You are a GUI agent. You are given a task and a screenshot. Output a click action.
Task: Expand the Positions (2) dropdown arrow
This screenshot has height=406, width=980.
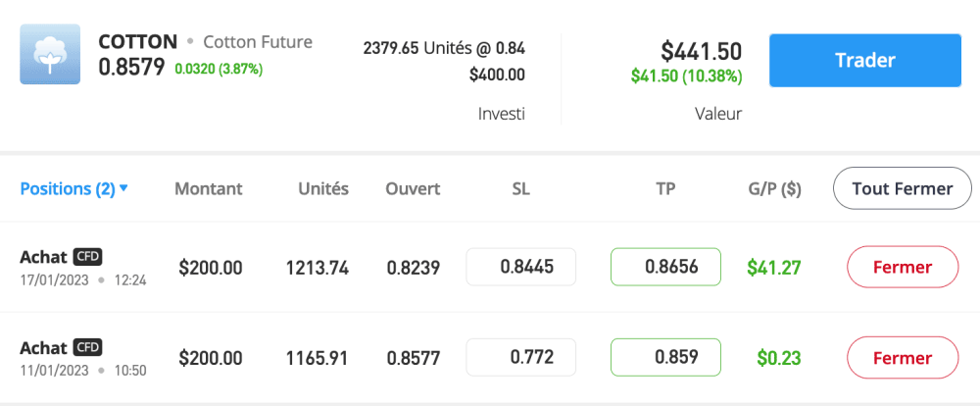click(124, 188)
